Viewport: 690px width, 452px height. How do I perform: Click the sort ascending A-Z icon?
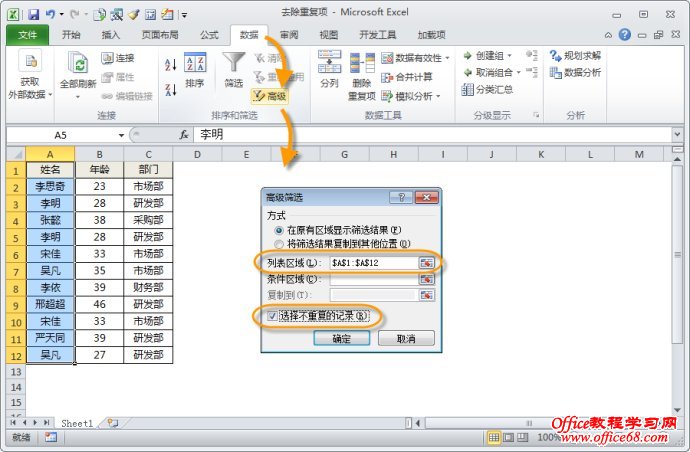pos(170,64)
